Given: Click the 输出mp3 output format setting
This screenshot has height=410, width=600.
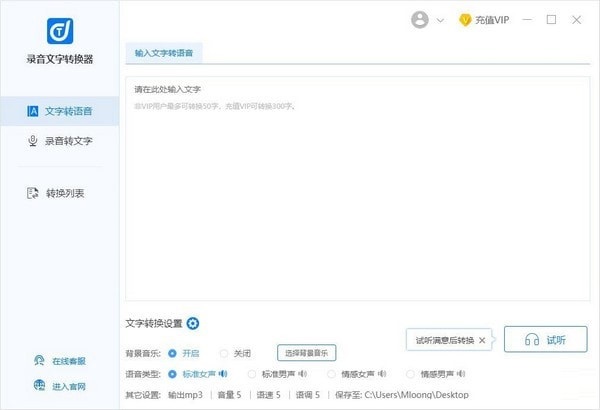Looking at the screenshot, I should click(x=185, y=395).
